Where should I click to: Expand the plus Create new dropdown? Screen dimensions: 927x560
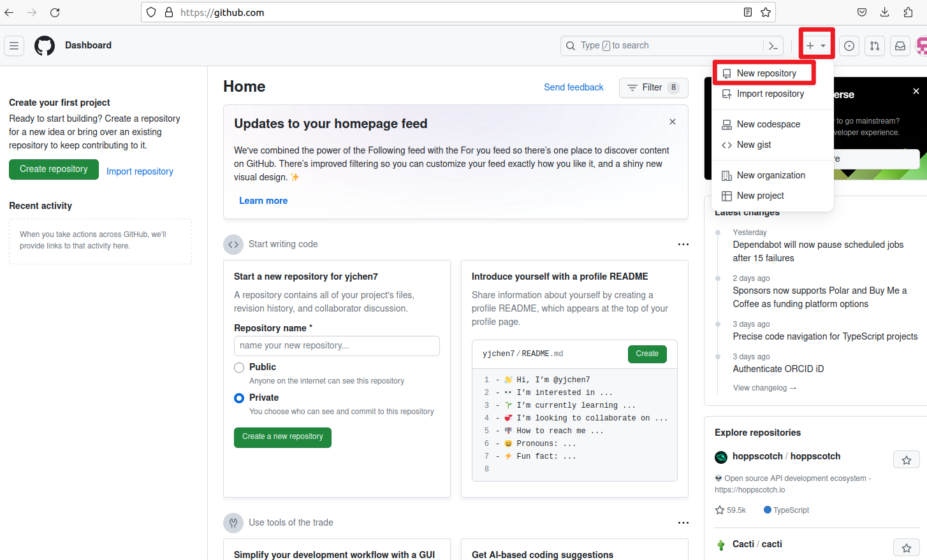pyautogui.click(x=816, y=46)
